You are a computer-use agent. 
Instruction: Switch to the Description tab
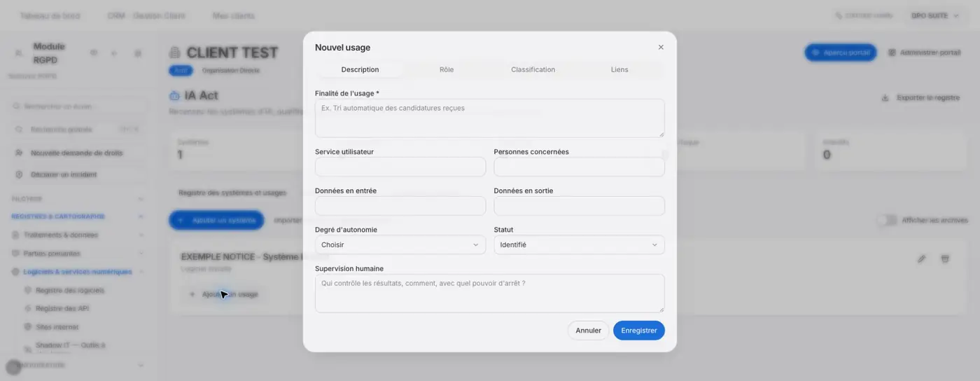coord(360,69)
